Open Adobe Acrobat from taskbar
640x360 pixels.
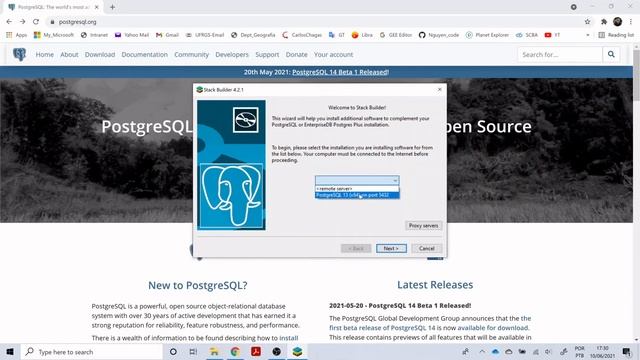click(256, 352)
